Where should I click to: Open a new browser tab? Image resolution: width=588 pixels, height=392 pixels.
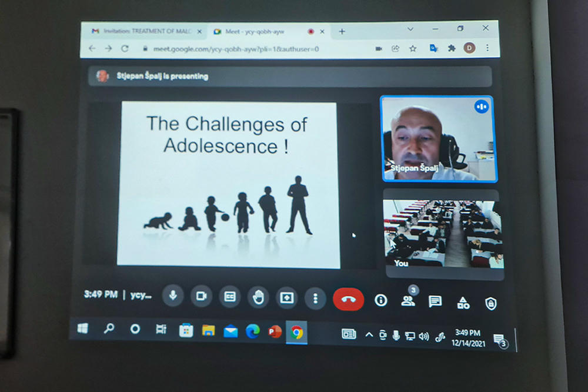pos(342,31)
